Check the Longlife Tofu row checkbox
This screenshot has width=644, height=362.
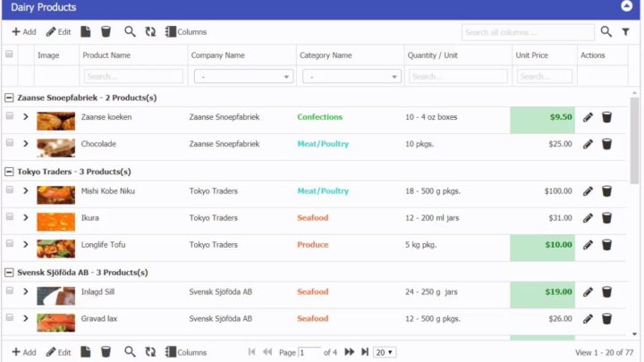click(x=10, y=243)
